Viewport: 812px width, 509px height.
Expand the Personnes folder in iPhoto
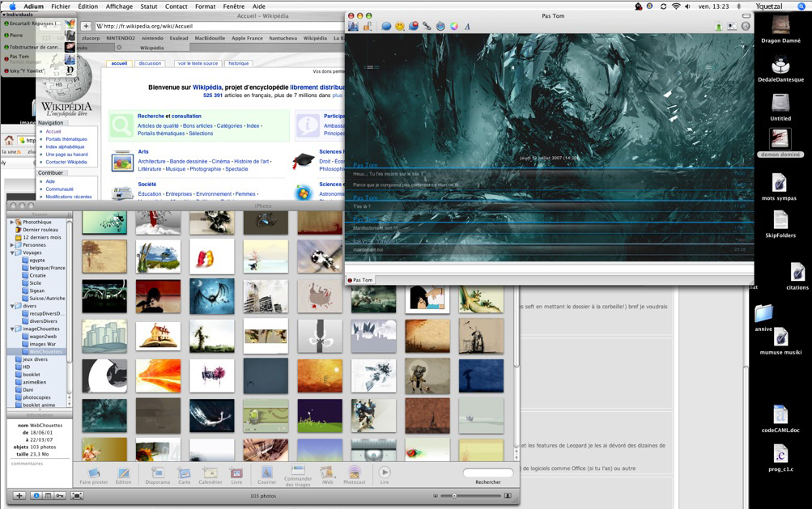click(x=12, y=245)
